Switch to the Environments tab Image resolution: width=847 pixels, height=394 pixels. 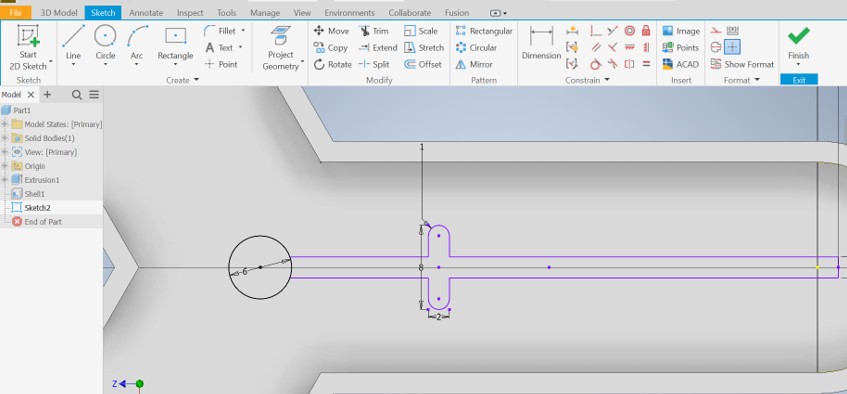349,12
